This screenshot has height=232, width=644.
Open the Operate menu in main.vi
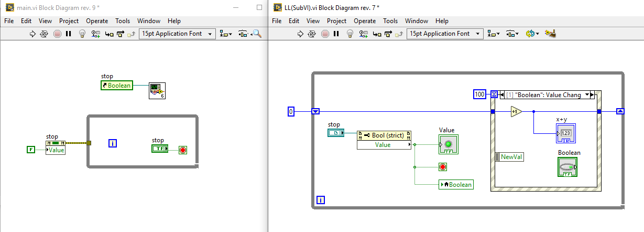97,21
